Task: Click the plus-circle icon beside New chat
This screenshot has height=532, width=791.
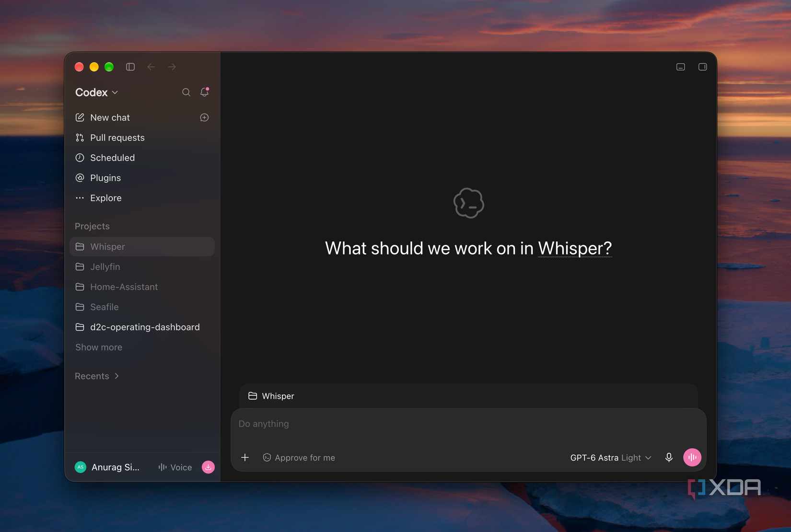Action: (205, 117)
